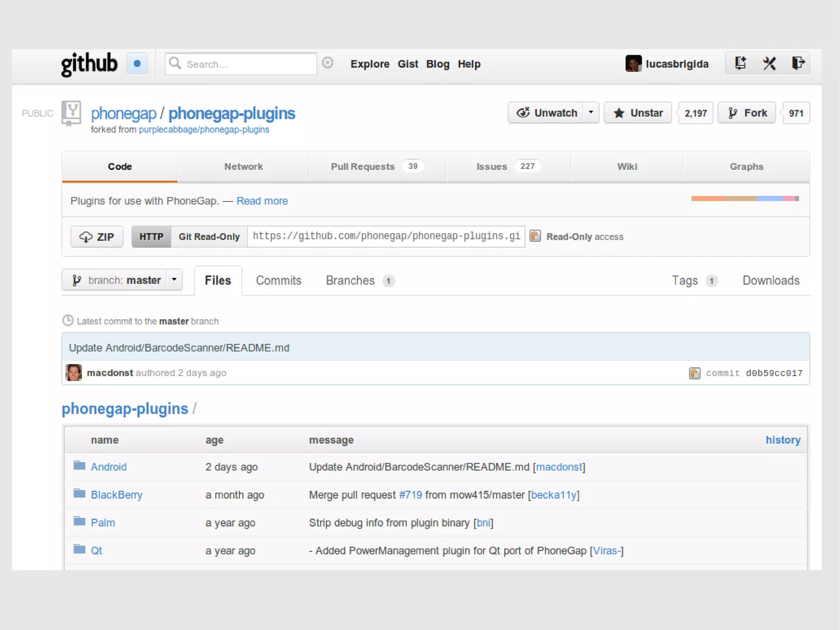
Task: Click the create new repository icon
Action: (740, 63)
